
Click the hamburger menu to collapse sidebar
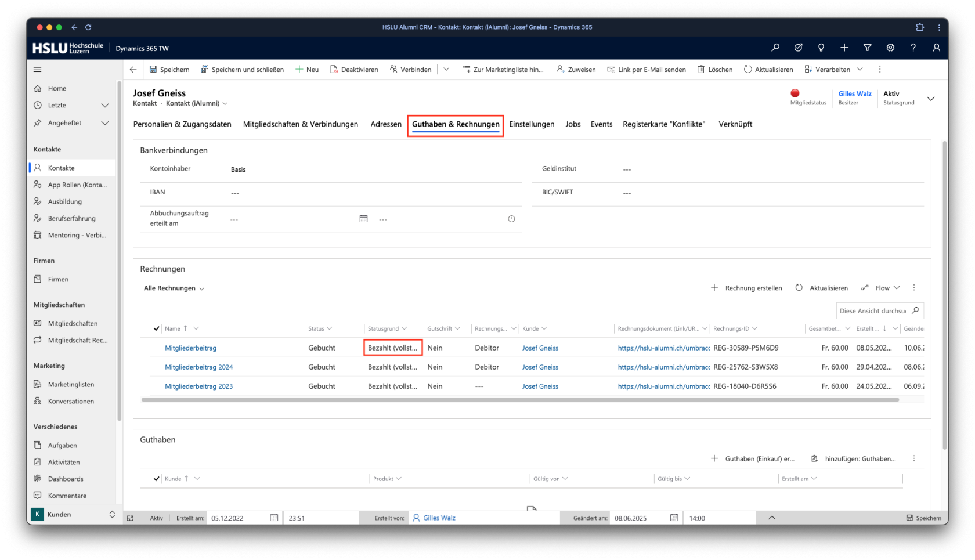pos(38,70)
